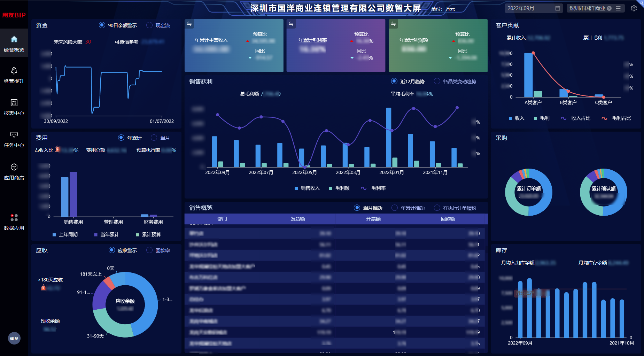Open 经营概览 home icon in sidebar
The image size is (644, 356).
coord(14,39)
